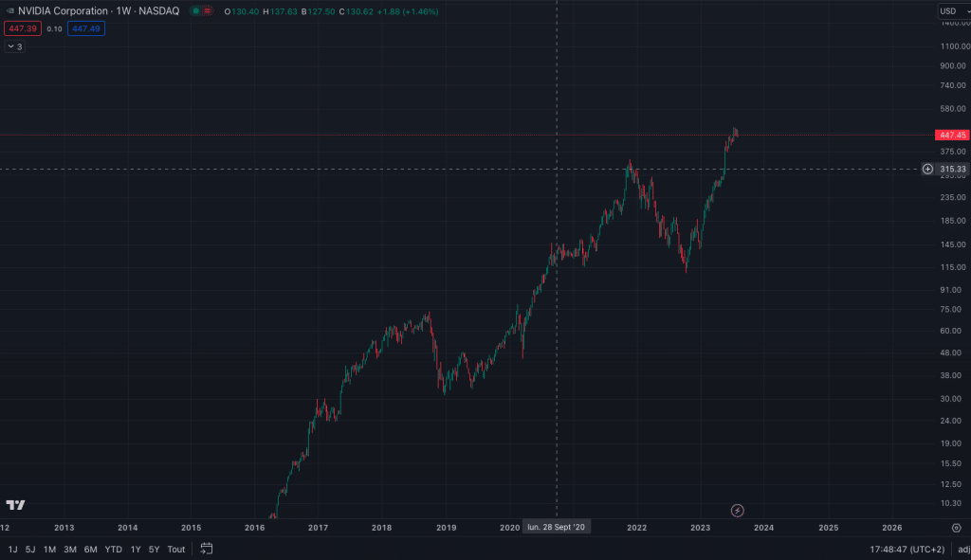Click the 0.10 spread value
This screenshot has width=971, height=560.
click(x=54, y=29)
